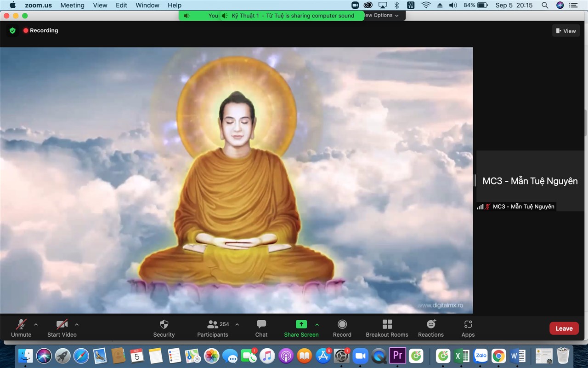Open the View Options dropdown

tap(382, 15)
